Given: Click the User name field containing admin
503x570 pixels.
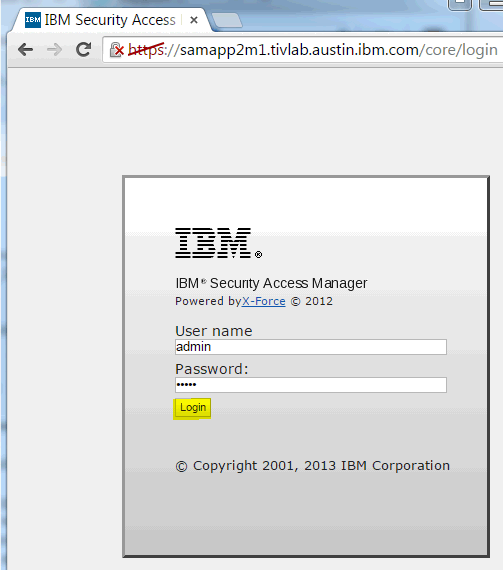Looking at the screenshot, I should pos(311,347).
